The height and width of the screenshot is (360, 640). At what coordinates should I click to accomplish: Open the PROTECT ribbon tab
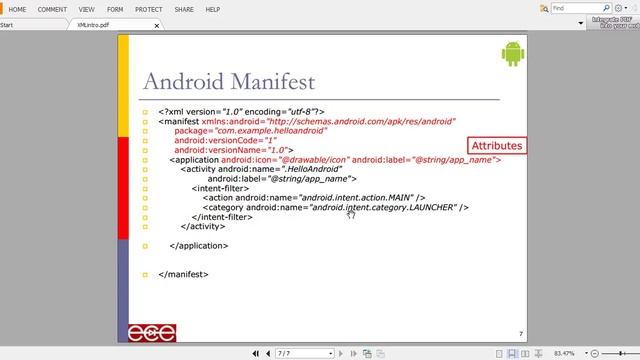tap(149, 9)
